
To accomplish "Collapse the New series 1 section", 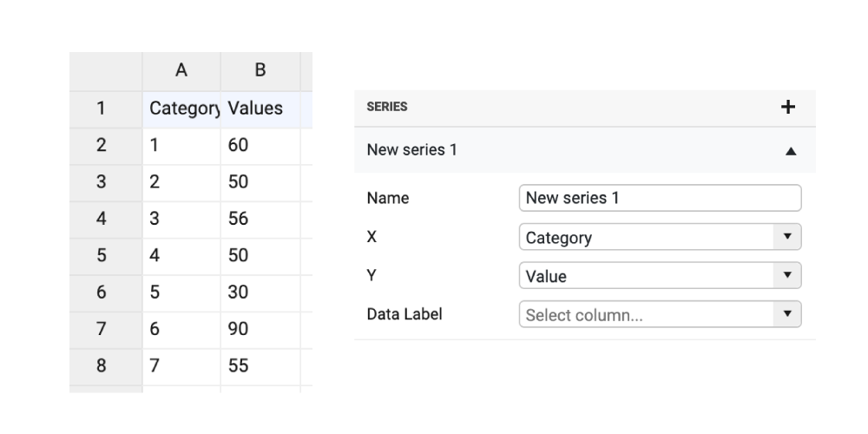I will 790,150.
